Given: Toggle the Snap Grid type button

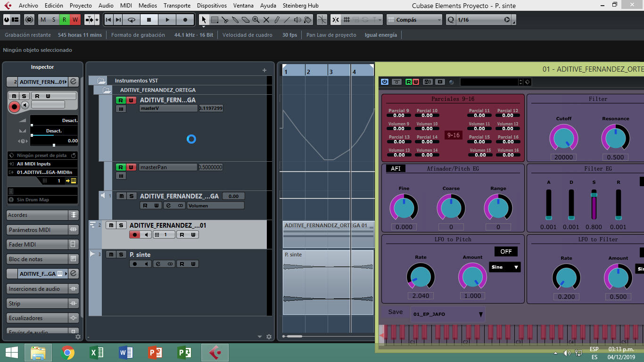Looking at the screenshot, I should (347, 20).
